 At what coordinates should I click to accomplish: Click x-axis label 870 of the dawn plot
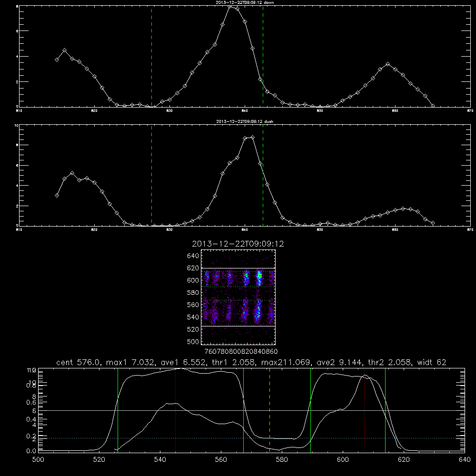pos(470,111)
